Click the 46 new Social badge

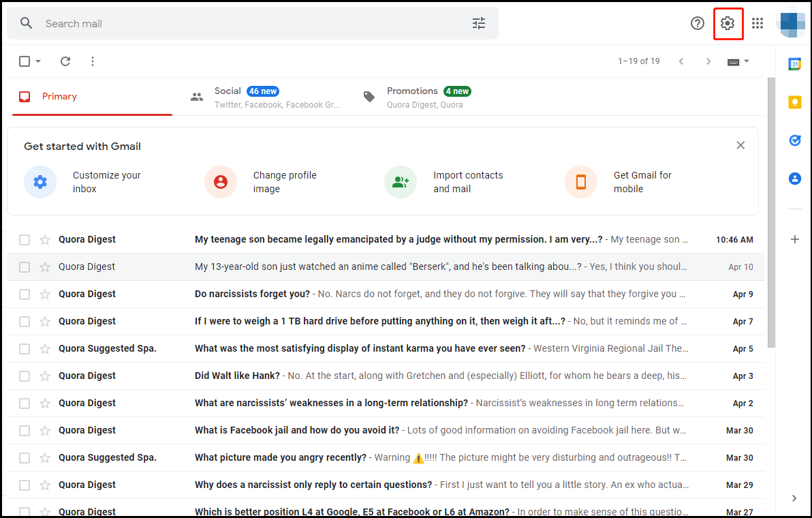(x=263, y=91)
